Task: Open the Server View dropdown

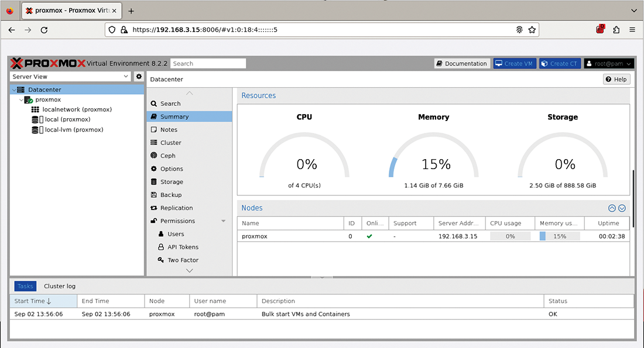Action: [70, 77]
